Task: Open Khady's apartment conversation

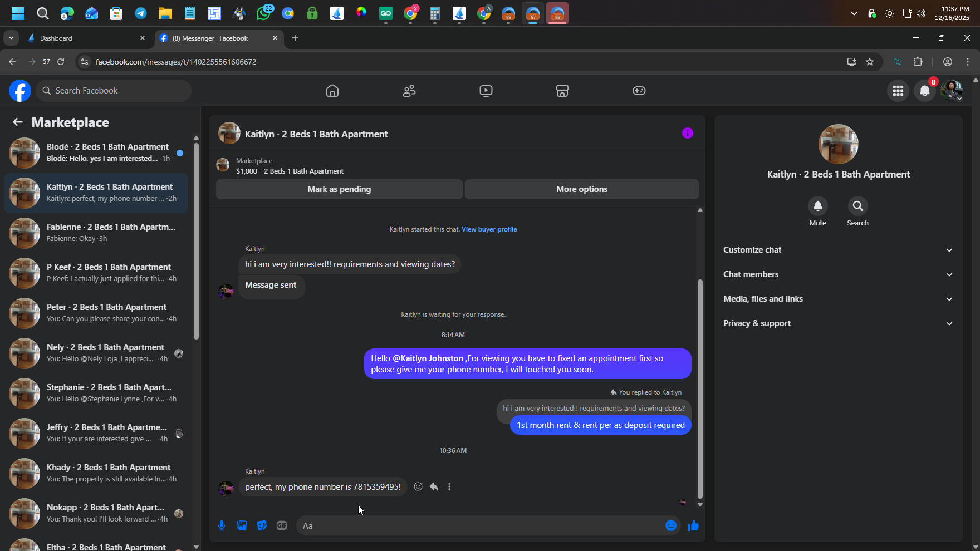Action: 96,473
